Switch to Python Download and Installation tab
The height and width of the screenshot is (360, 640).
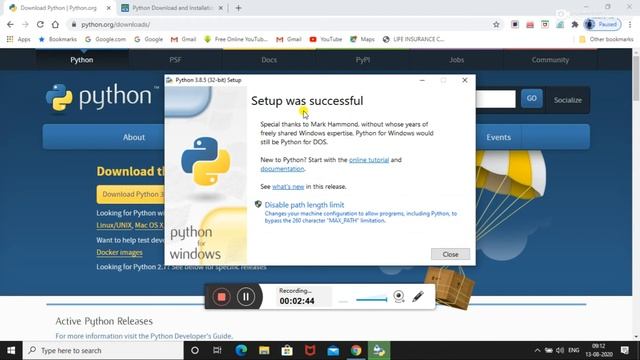point(172,8)
